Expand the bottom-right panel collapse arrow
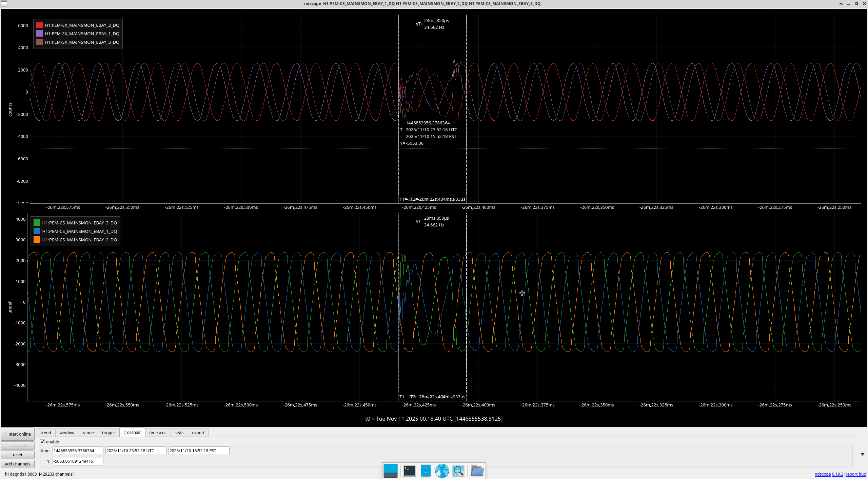 pos(862,454)
